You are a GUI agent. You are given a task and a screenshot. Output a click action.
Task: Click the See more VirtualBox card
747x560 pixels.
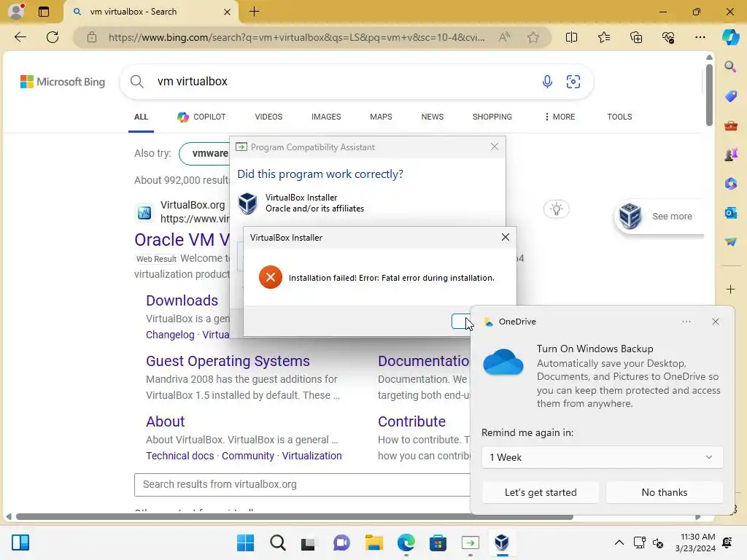point(659,216)
